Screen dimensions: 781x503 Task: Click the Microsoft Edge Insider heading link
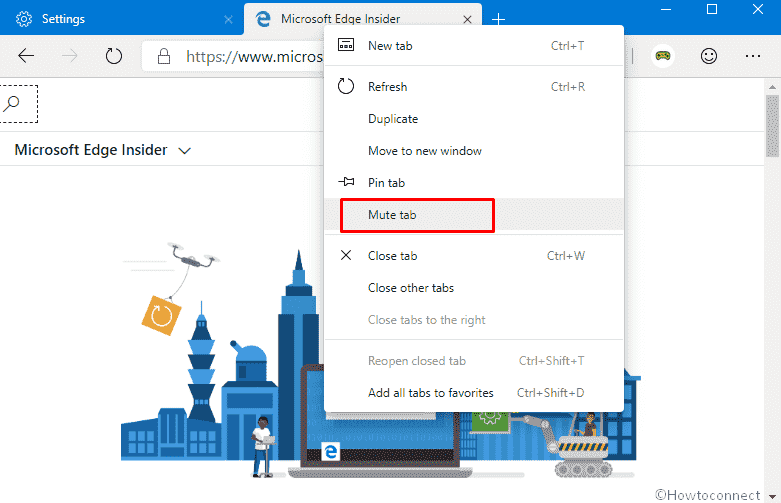91,149
